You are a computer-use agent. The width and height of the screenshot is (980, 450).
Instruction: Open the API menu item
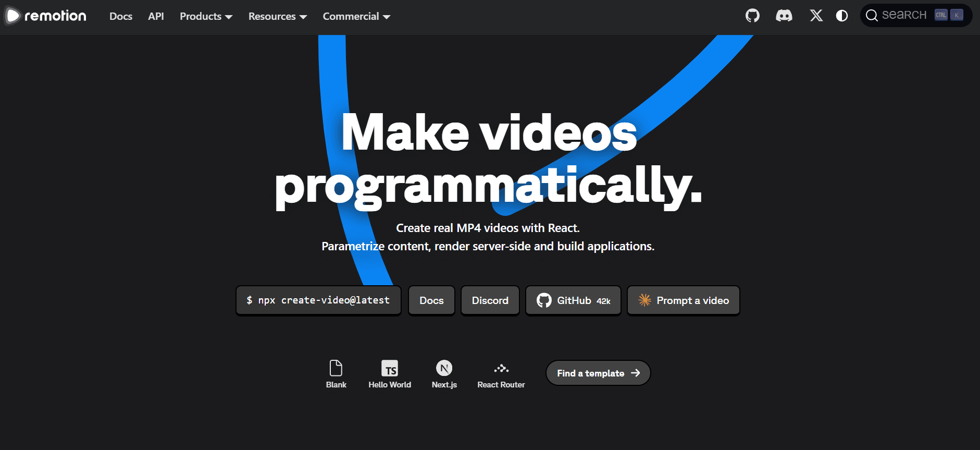[156, 16]
